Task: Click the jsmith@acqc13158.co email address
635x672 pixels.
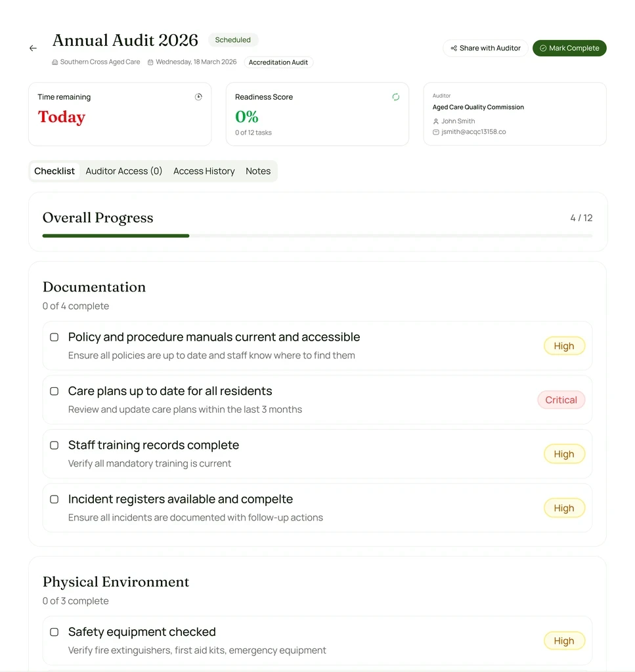Action: pyautogui.click(x=473, y=132)
